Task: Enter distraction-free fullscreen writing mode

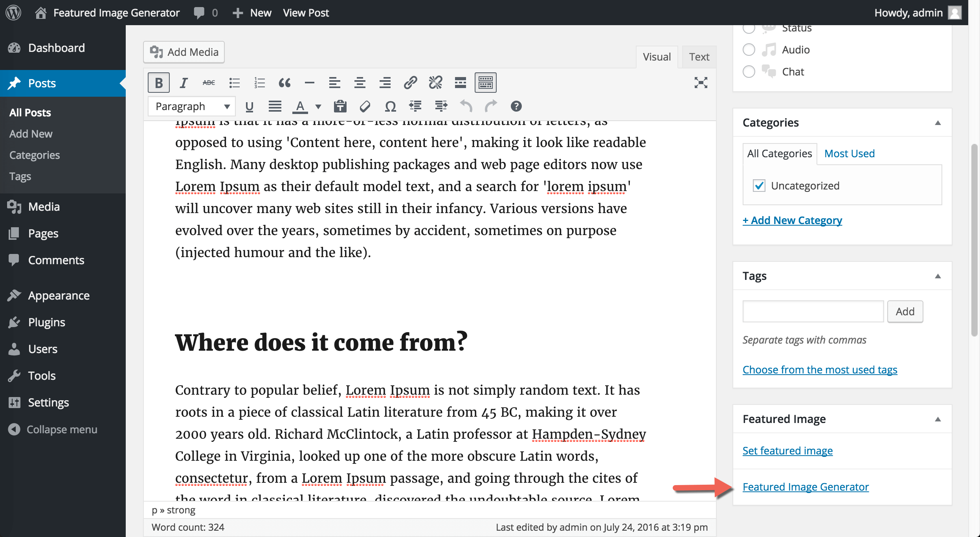Action: click(x=701, y=83)
